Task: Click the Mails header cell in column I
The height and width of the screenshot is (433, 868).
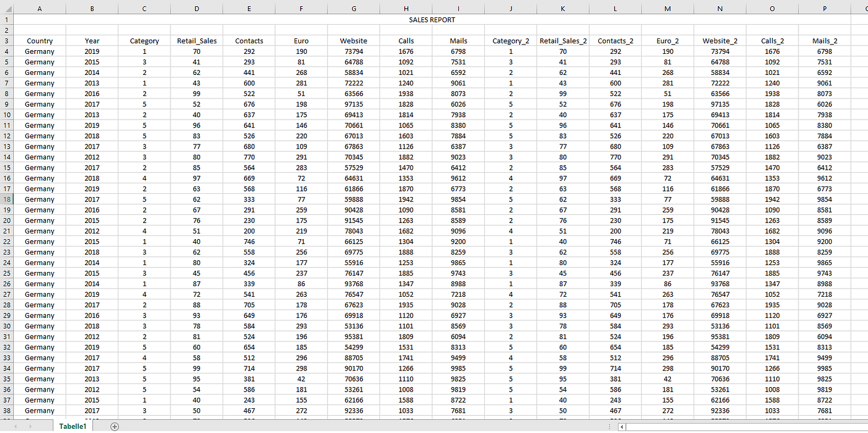Action: click(458, 41)
